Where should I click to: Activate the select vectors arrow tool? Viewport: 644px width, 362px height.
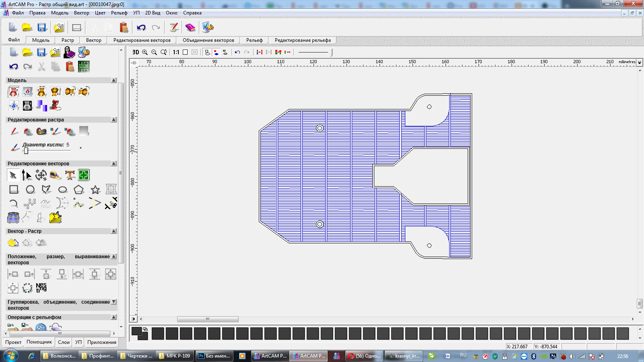[13, 175]
